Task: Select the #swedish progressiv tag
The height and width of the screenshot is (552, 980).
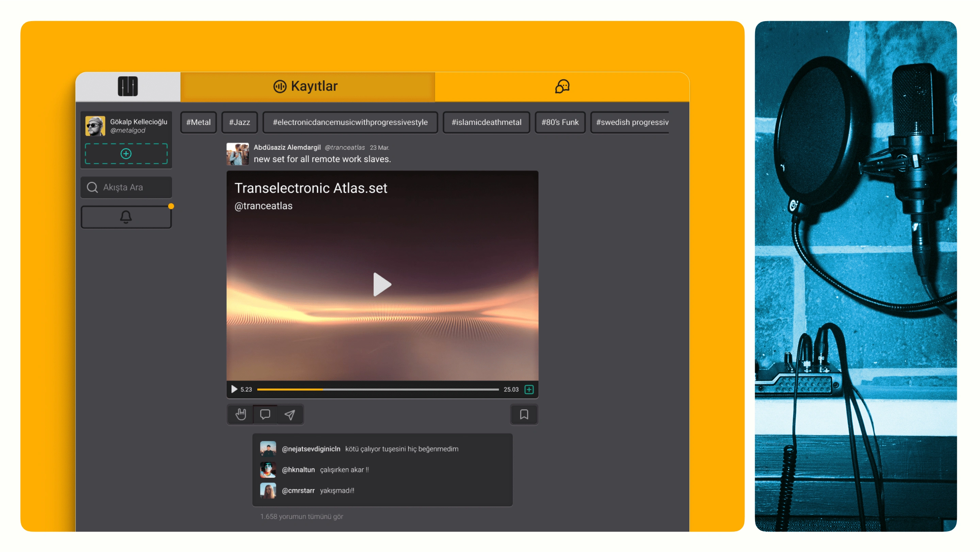Action: 630,122
